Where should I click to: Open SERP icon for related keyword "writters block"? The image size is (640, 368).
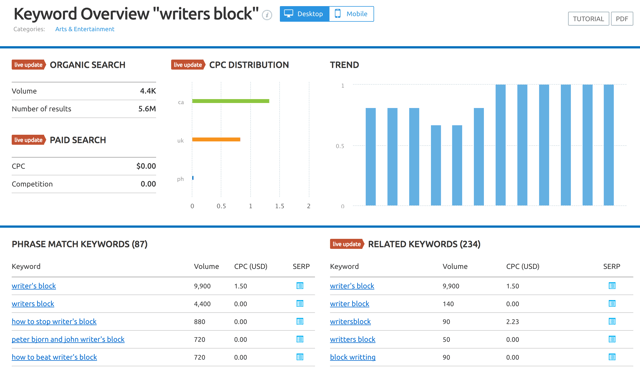[x=612, y=339]
